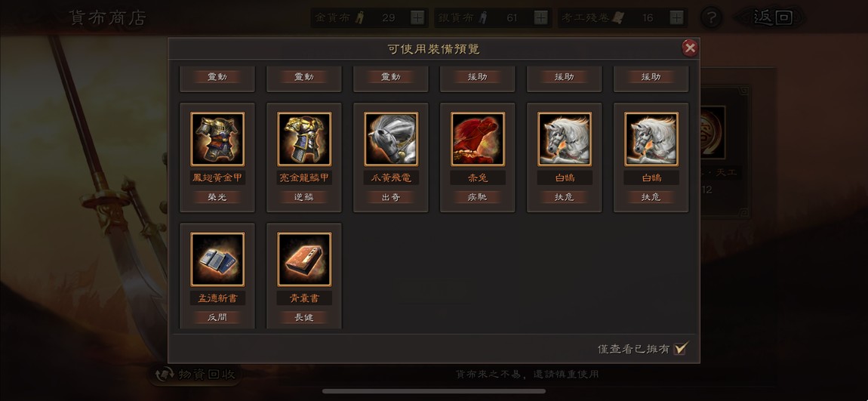Close the 可使用裝備預覽 dialog

point(690,48)
